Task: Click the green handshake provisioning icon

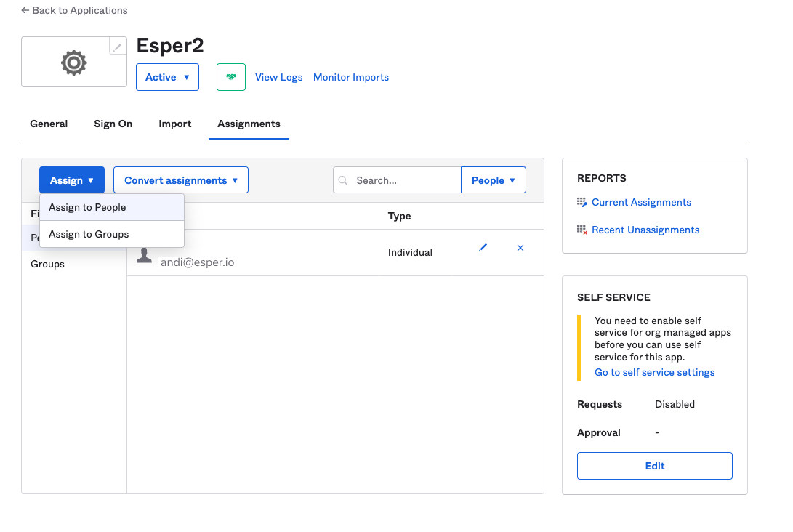Action: tap(231, 77)
